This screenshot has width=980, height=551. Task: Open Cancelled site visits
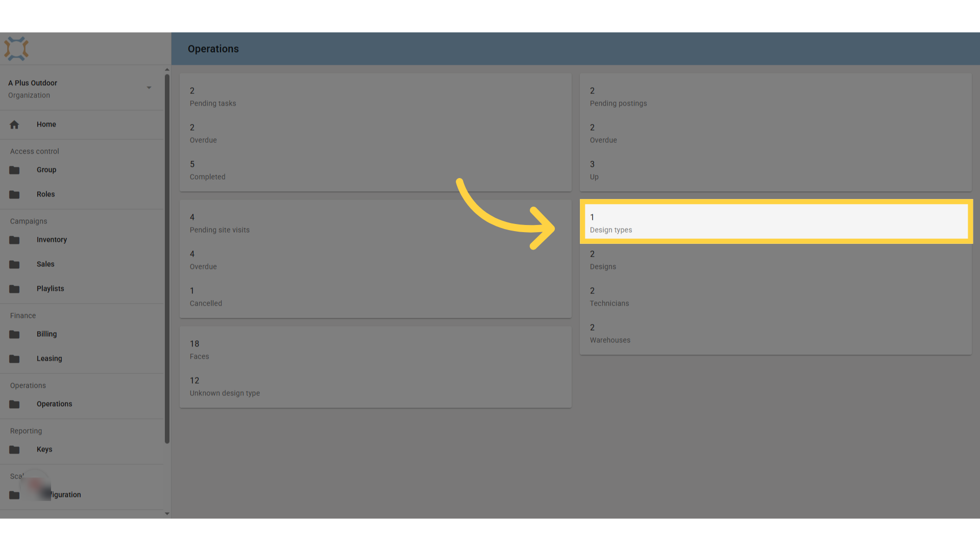[x=376, y=297]
